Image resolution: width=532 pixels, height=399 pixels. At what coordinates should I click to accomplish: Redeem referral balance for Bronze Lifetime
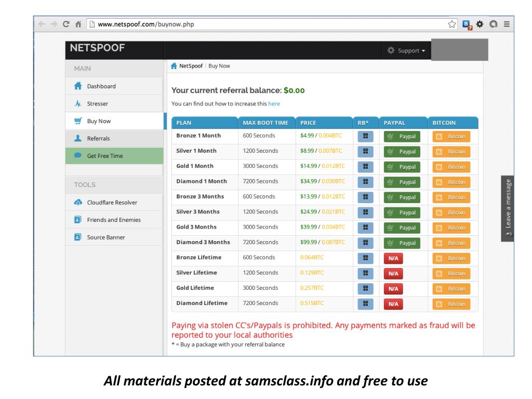pos(365,259)
